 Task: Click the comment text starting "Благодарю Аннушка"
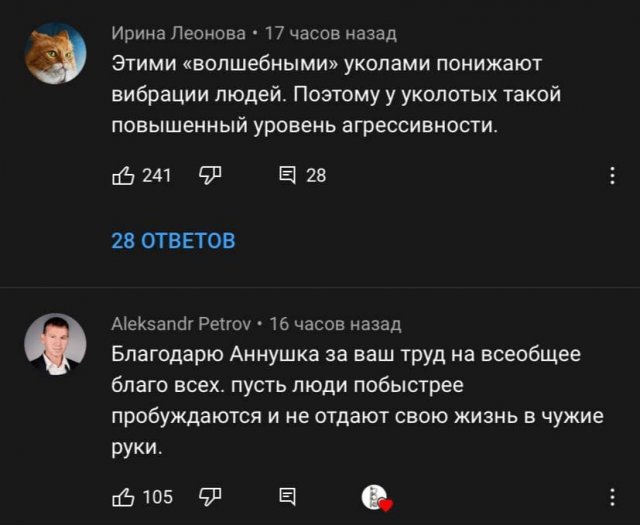[x=355, y=400]
